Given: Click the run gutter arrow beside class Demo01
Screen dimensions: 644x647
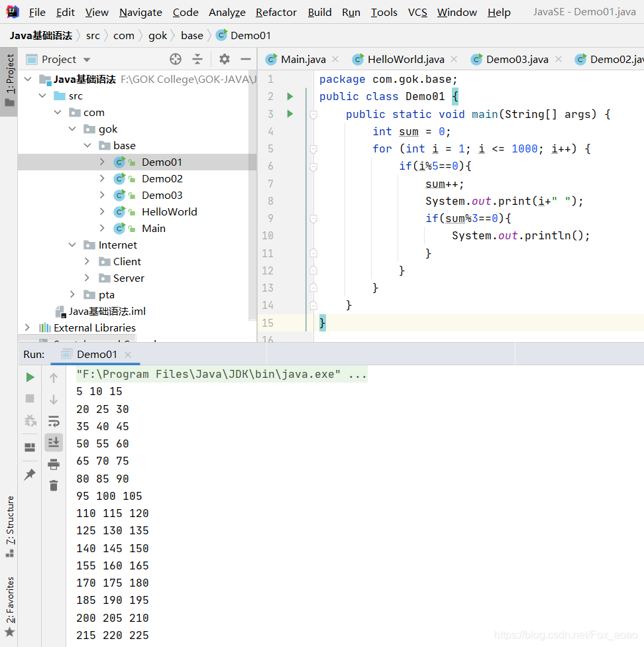Looking at the screenshot, I should [x=290, y=97].
